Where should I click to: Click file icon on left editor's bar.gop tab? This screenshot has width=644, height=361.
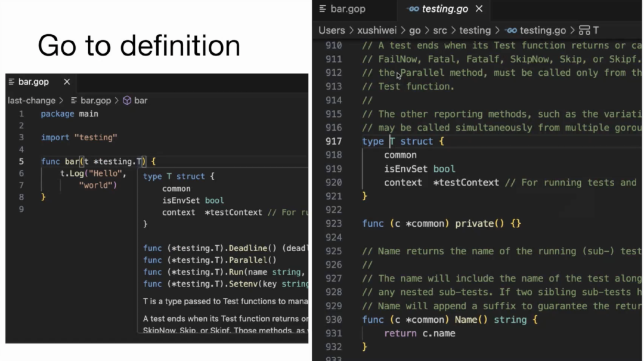(12, 82)
